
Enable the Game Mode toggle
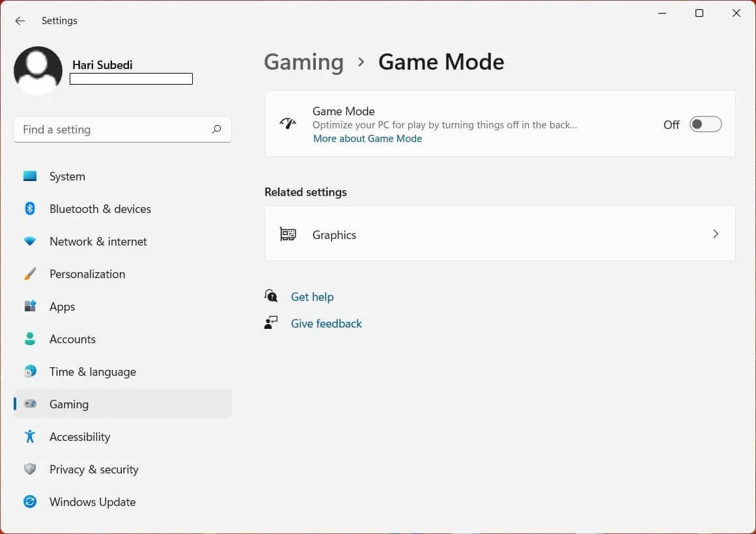tap(705, 124)
